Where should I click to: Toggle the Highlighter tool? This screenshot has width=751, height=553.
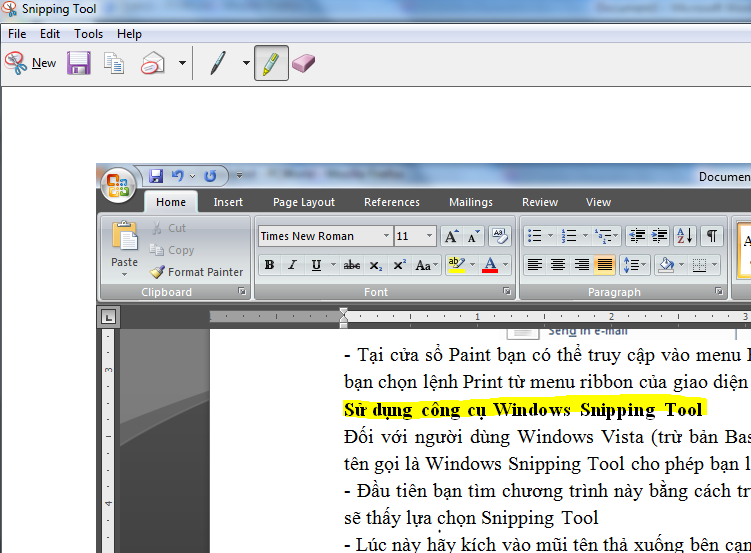[271, 63]
